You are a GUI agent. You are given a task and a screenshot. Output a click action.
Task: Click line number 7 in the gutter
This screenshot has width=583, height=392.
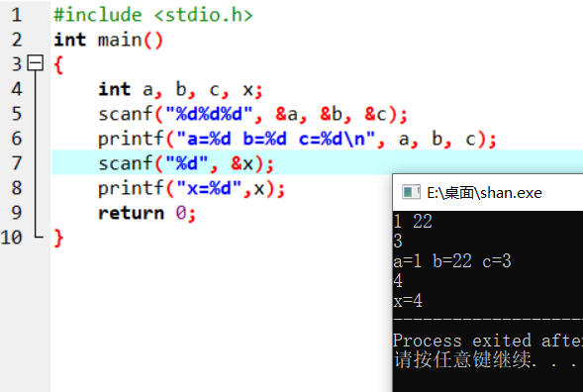pyautogui.click(x=17, y=163)
